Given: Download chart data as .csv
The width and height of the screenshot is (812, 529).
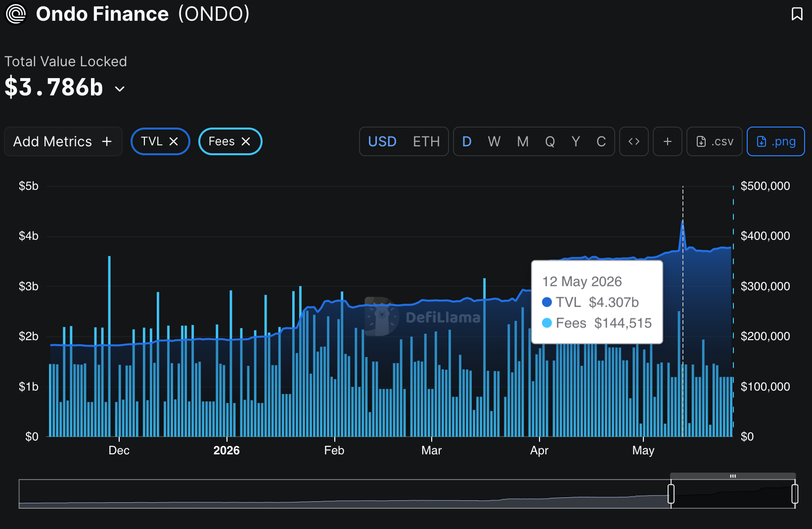Looking at the screenshot, I should 715,142.
